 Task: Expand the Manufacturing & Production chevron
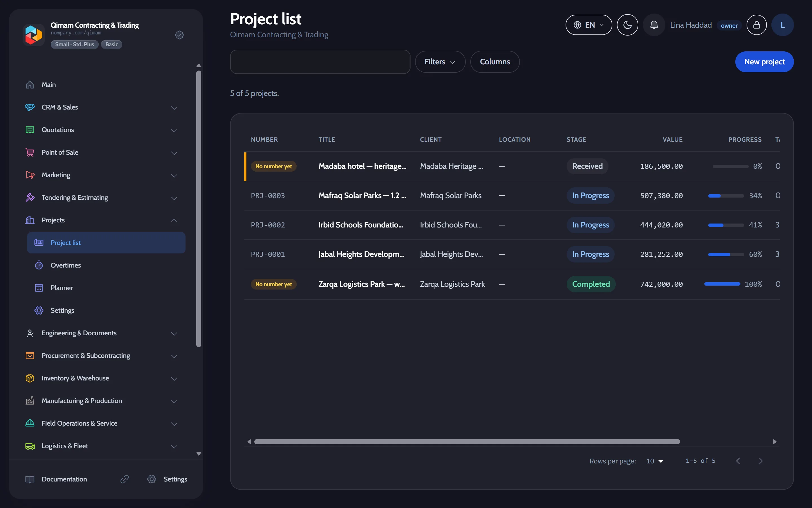(174, 401)
